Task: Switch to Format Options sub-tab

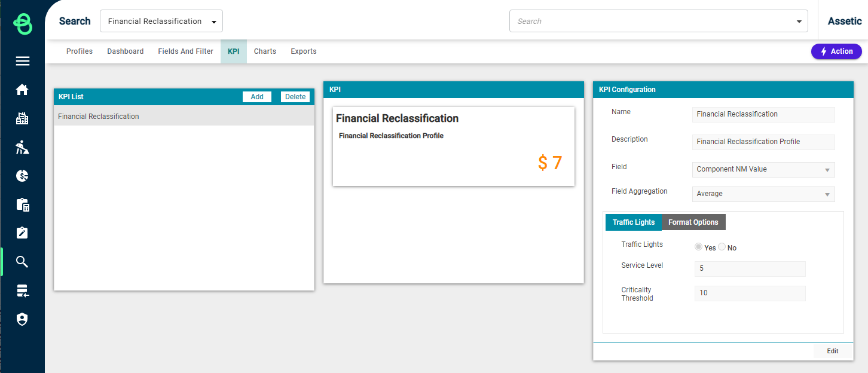Action: (x=693, y=222)
